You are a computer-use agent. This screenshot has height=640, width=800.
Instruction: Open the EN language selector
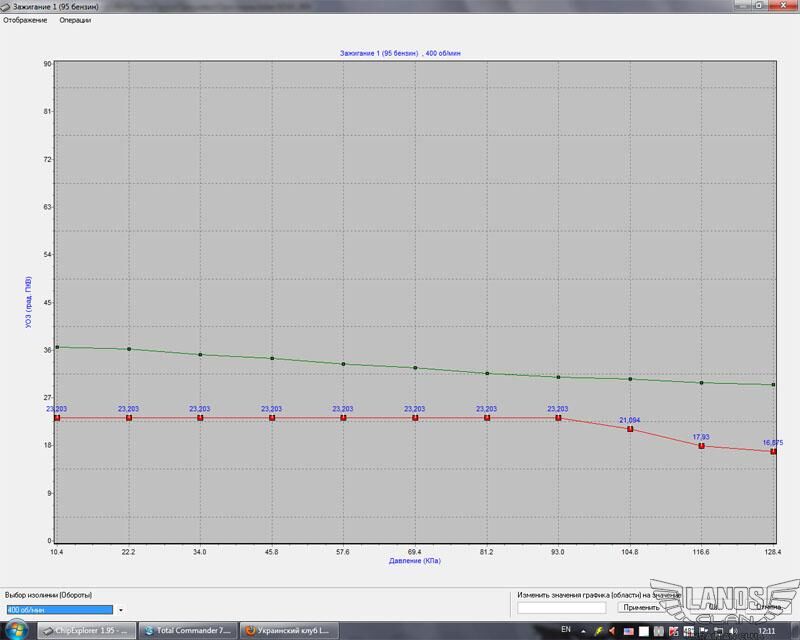click(566, 630)
